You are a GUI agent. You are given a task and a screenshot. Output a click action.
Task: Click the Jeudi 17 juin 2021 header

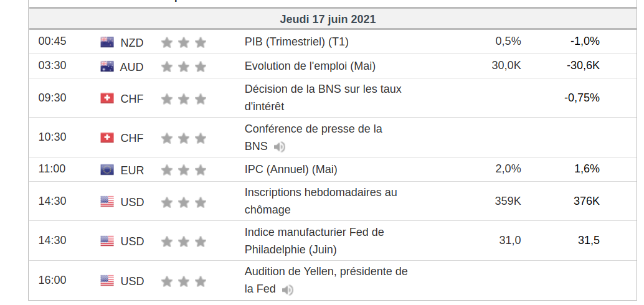328,19
